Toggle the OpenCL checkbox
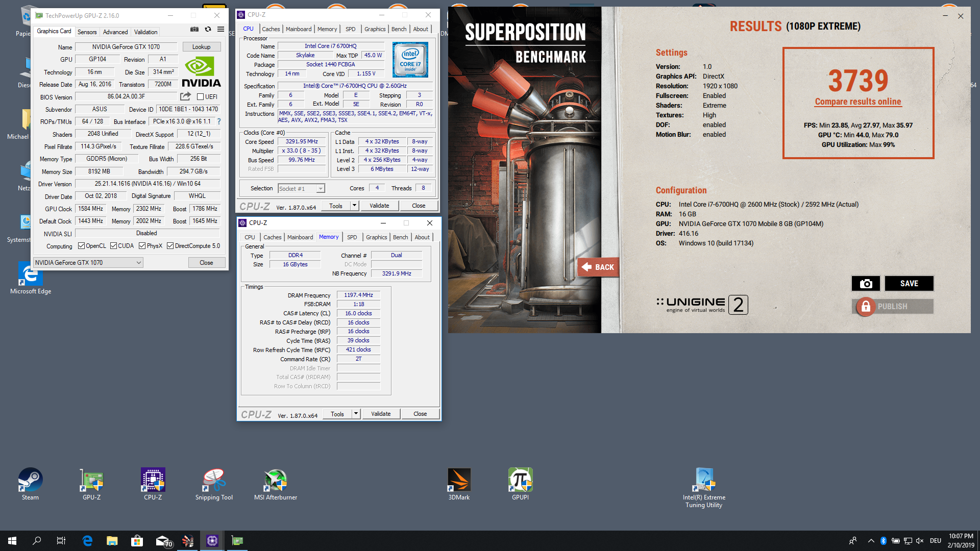 coord(81,246)
